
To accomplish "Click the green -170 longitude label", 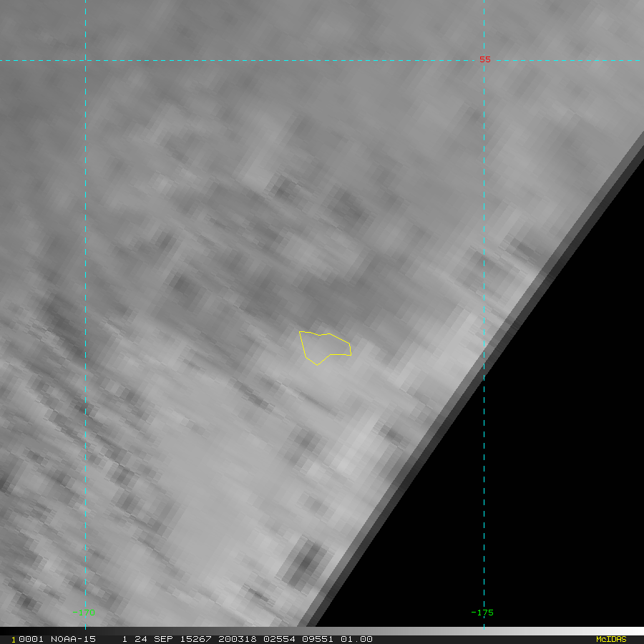I will (x=84, y=613).
